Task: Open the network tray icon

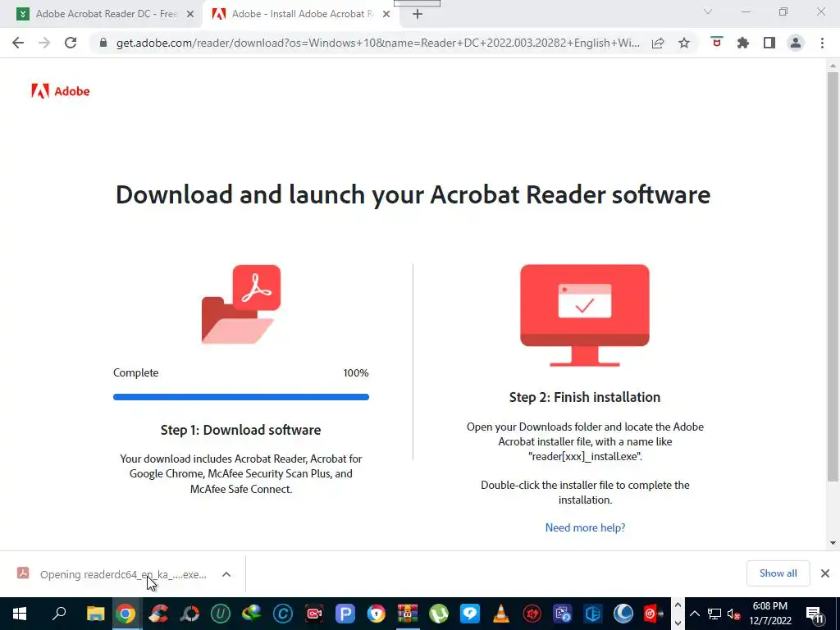Action: 714,614
